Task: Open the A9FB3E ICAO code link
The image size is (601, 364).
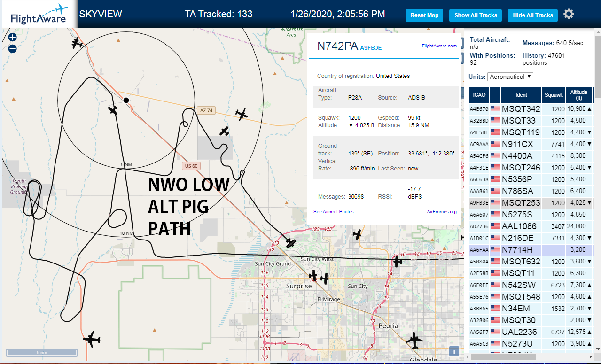Action: 371,47
